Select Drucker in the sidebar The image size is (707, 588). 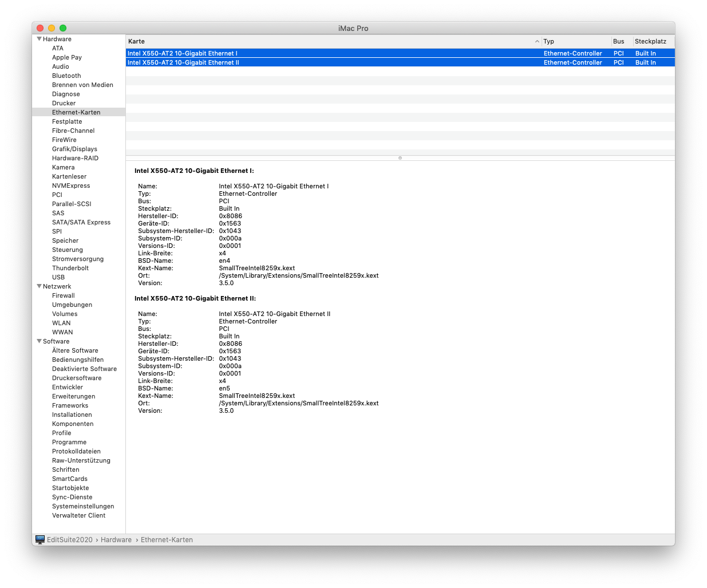pyautogui.click(x=64, y=103)
